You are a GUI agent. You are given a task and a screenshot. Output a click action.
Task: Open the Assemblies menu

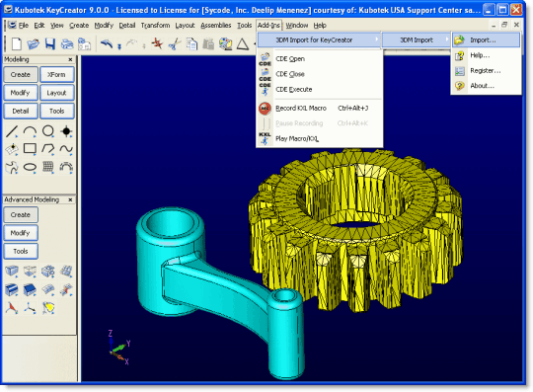click(x=216, y=25)
